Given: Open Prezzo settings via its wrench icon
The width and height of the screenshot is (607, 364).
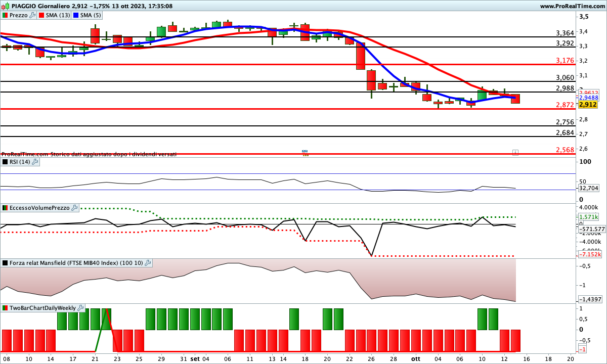Looking at the screenshot, I should [x=33, y=15].
